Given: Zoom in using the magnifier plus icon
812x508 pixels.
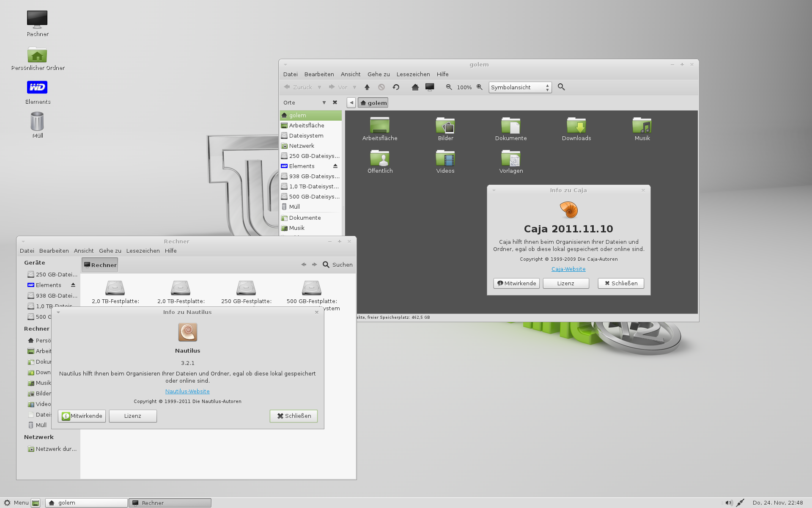Looking at the screenshot, I should (480, 87).
